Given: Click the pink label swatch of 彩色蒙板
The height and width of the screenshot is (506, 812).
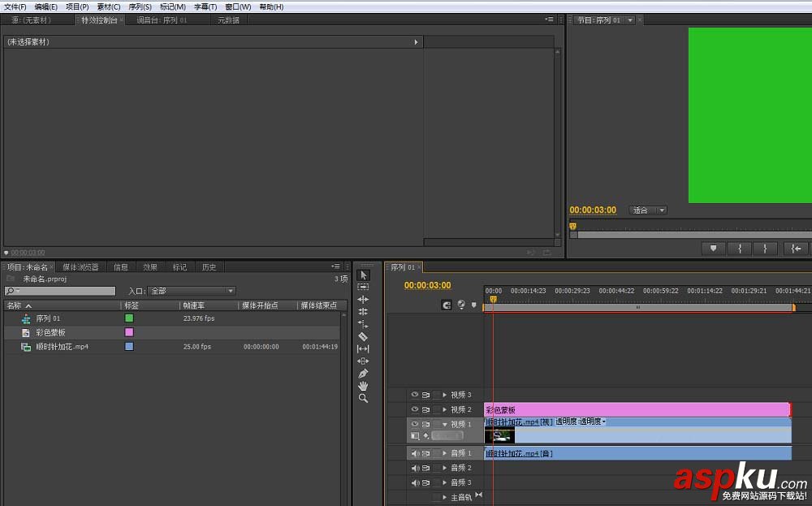Looking at the screenshot, I should 128,332.
